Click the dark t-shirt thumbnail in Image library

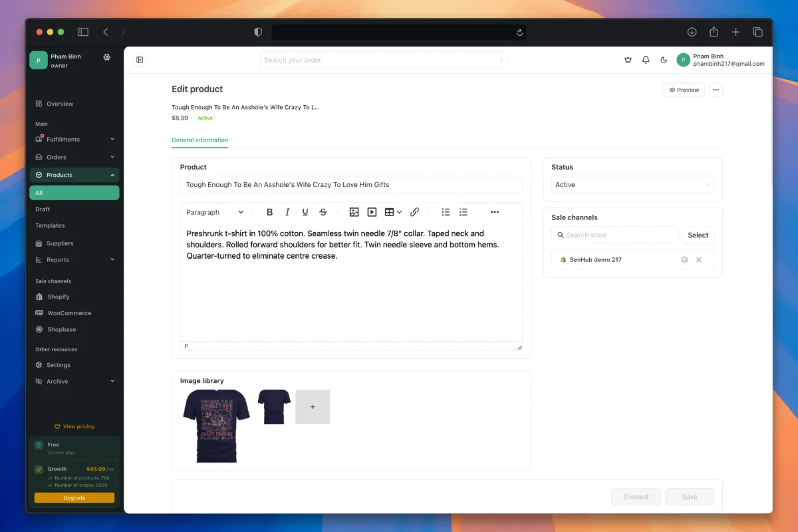pos(273,406)
